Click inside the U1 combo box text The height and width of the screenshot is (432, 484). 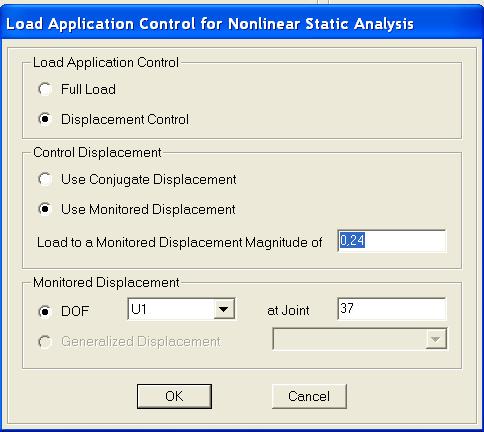[x=171, y=309]
